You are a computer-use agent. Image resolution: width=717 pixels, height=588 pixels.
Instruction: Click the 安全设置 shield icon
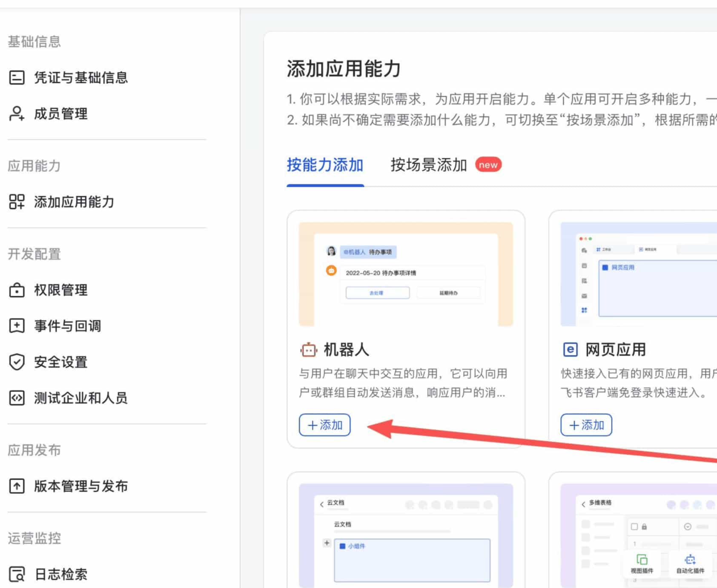[17, 362]
